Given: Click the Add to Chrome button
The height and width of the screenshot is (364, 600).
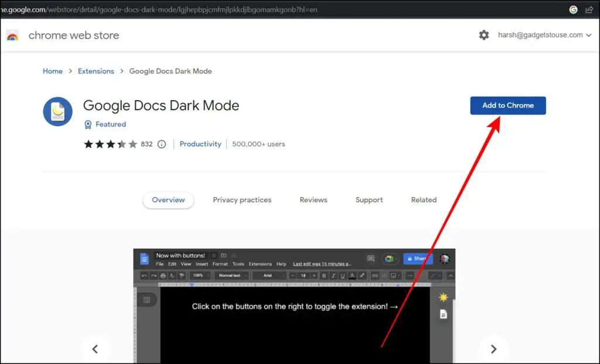Looking at the screenshot, I should [507, 105].
